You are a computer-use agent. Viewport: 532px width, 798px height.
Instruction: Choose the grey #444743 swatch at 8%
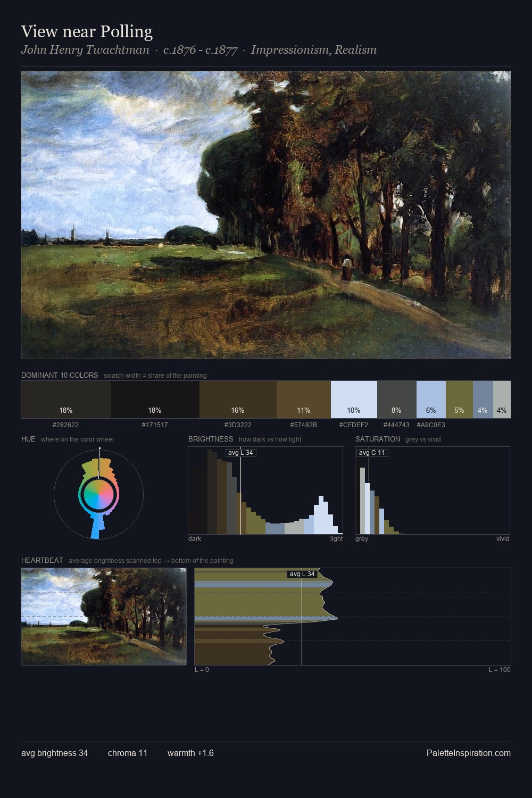coord(396,400)
